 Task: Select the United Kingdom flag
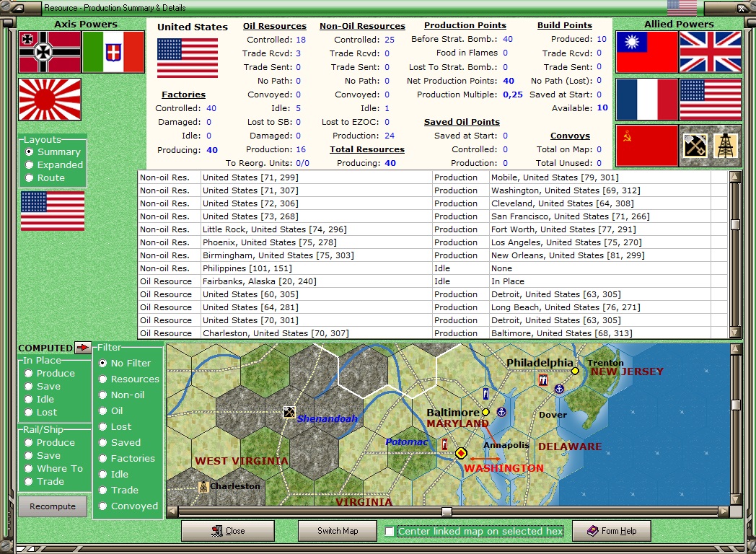pyautogui.click(x=711, y=52)
